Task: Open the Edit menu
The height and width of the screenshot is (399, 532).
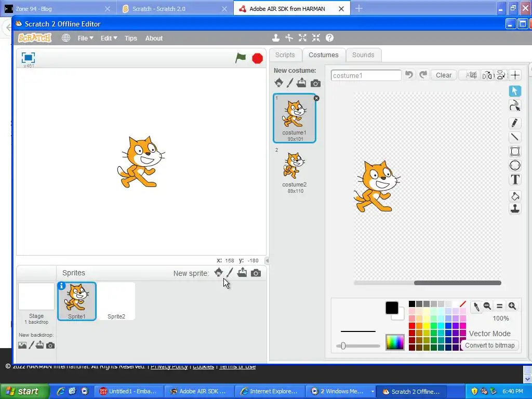Action: pyautogui.click(x=109, y=38)
